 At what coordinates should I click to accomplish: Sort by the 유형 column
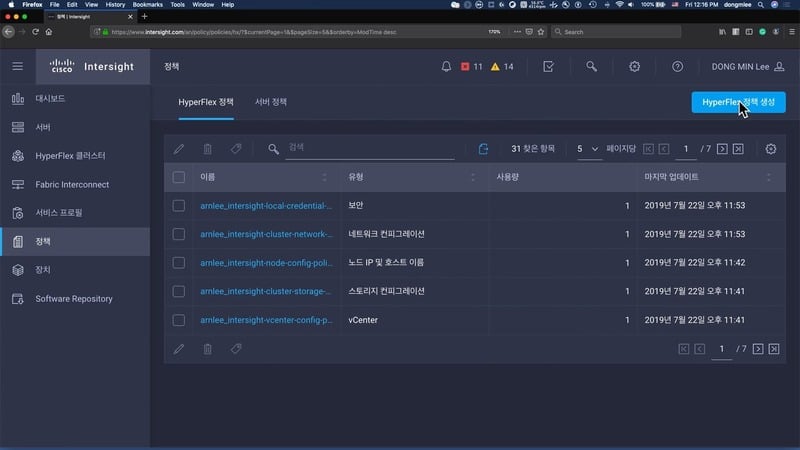coord(472,177)
